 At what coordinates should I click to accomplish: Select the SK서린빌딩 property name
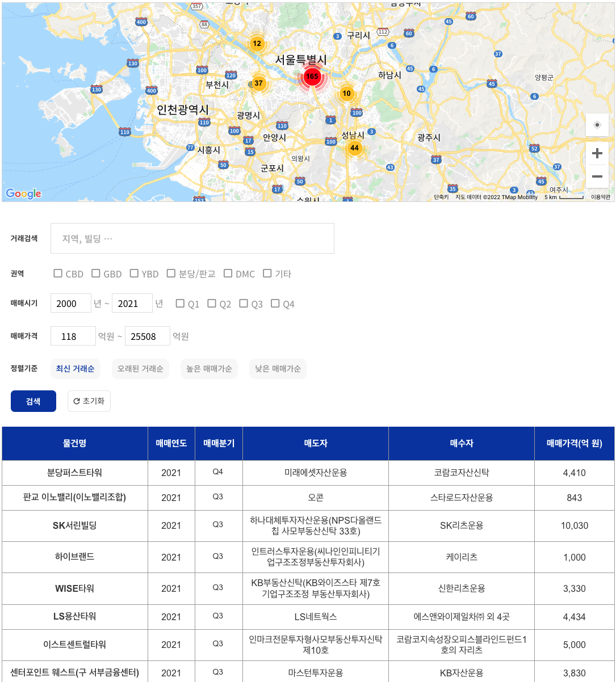(75, 525)
